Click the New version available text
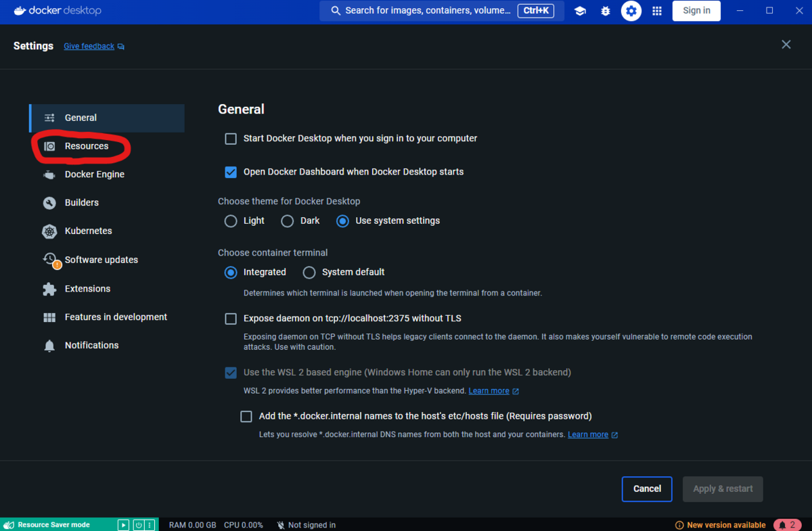The height and width of the screenshot is (531, 812). pos(726,525)
